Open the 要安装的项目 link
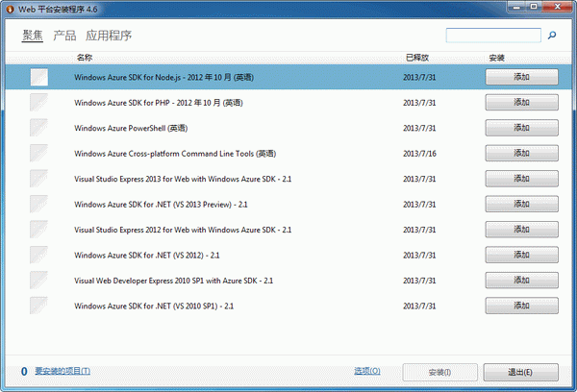Screen dimensions: 577x392 pyautogui.click(x=63, y=371)
